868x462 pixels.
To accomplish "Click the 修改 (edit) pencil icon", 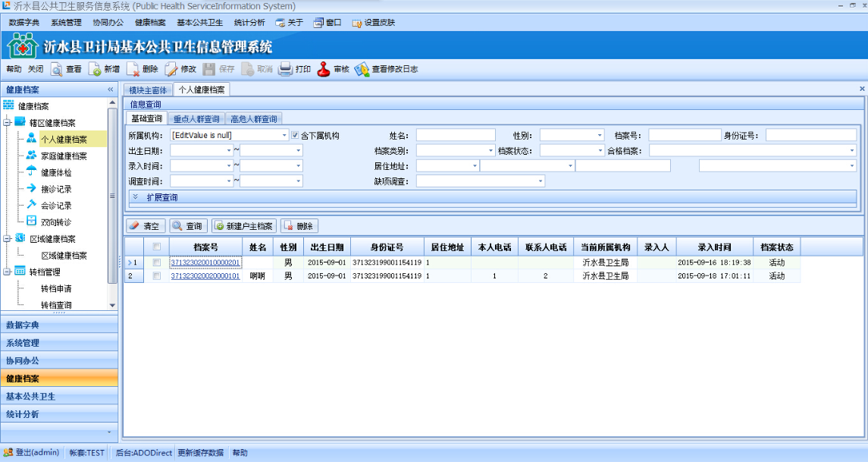I will pyautogui.click(x=172, y=69).
